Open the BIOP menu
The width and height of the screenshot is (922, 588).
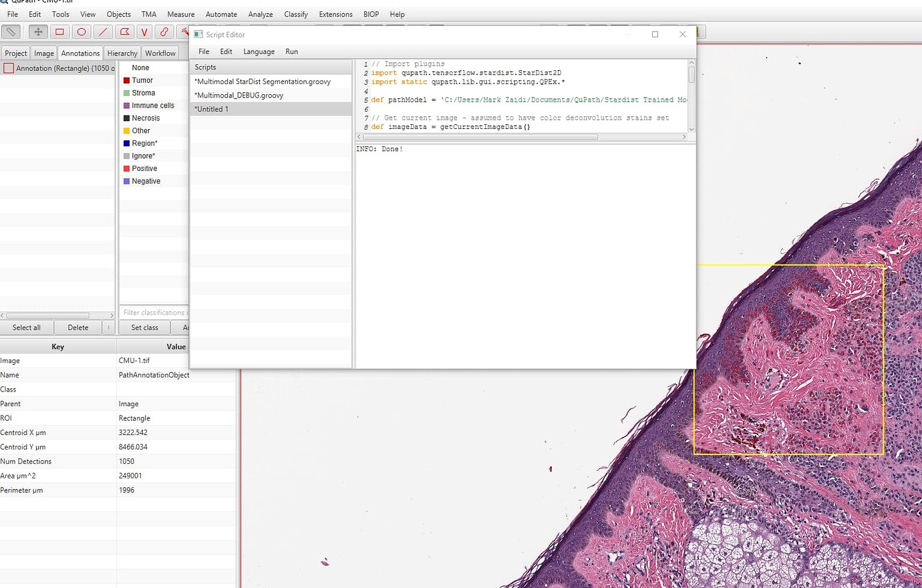[371, 13]
